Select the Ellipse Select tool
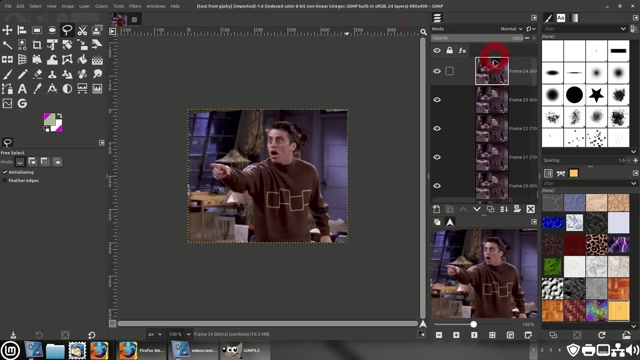The height and width of the screenshot is (360, 640). coord(52,30)
